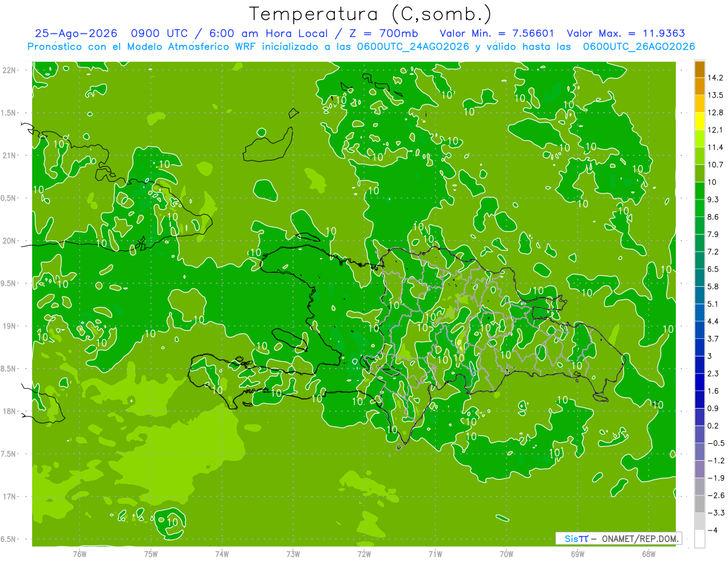The width and height of the screenshot is (728, 562).
Task: Click 'Valor Min. = 7.56601' text
Action: [x=496, y=33]
